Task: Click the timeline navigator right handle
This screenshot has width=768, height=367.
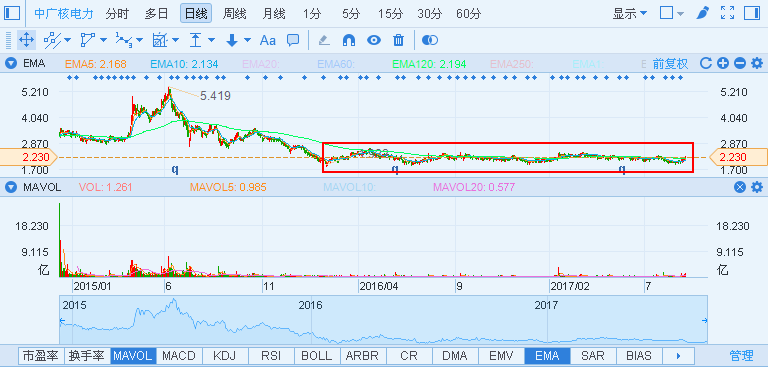Action: 705,321
